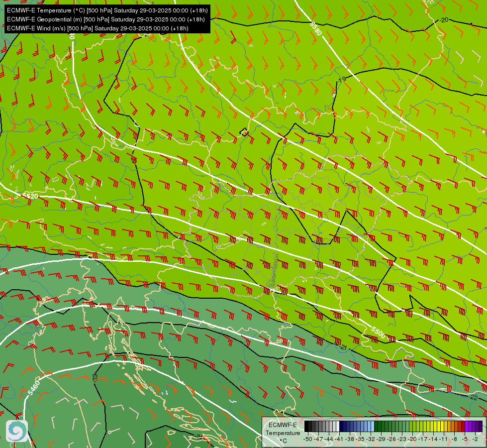Click the -41 tick label in the legend

(x=339, y=440)
